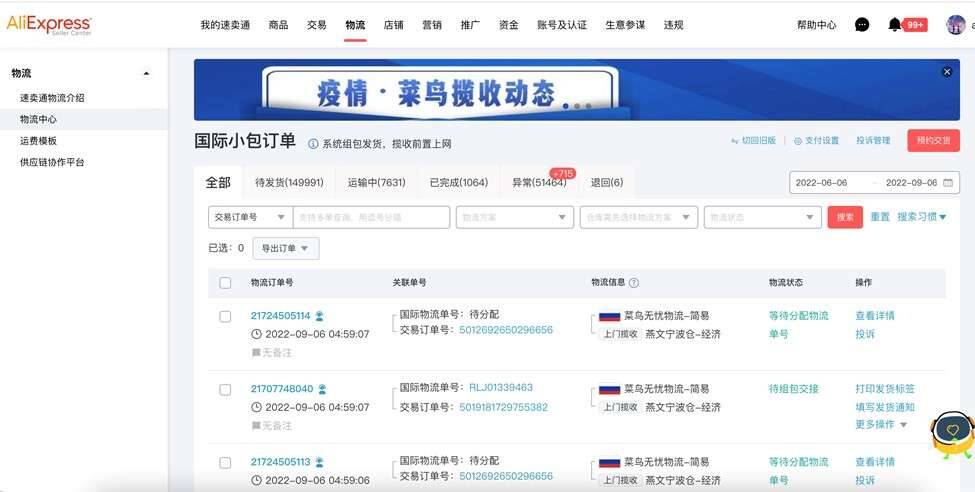Click clock icon under order 21707748040
The image size is (975, 492).
256,407
